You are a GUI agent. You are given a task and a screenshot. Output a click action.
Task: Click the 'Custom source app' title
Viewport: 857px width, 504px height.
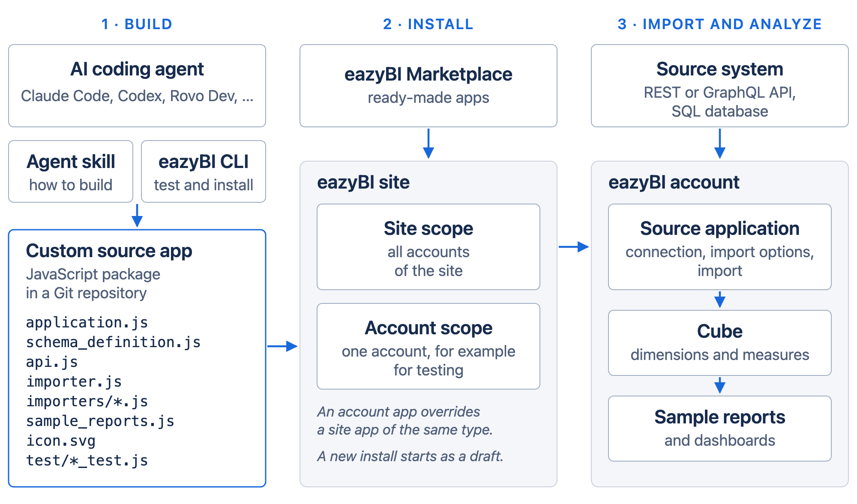[x=109, y=251]
